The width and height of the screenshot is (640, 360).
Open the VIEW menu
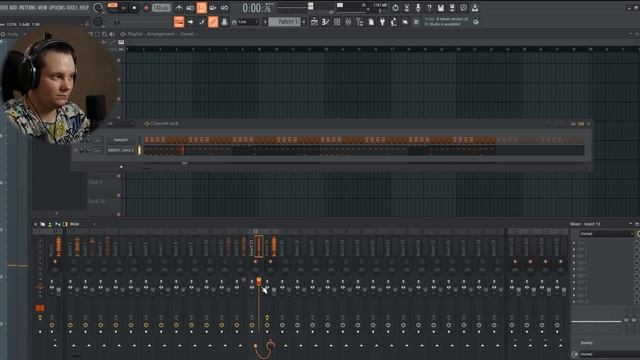(x=42, y=8)
